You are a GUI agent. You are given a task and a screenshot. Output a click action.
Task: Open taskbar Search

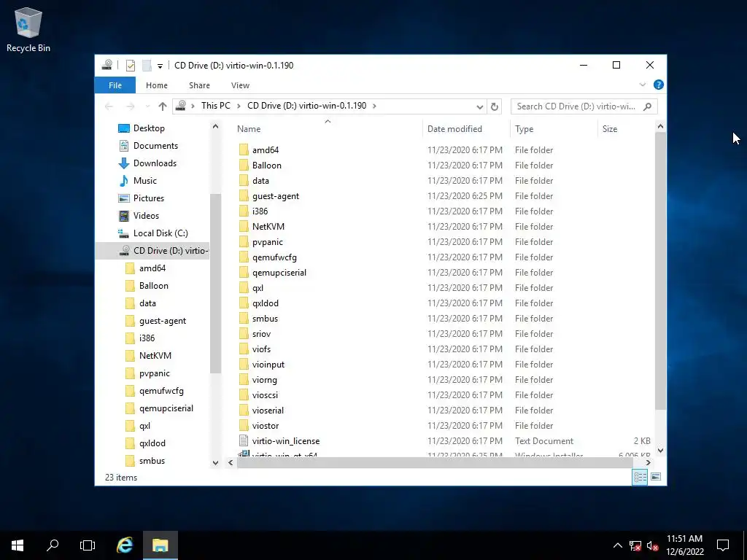pos(53,545)
